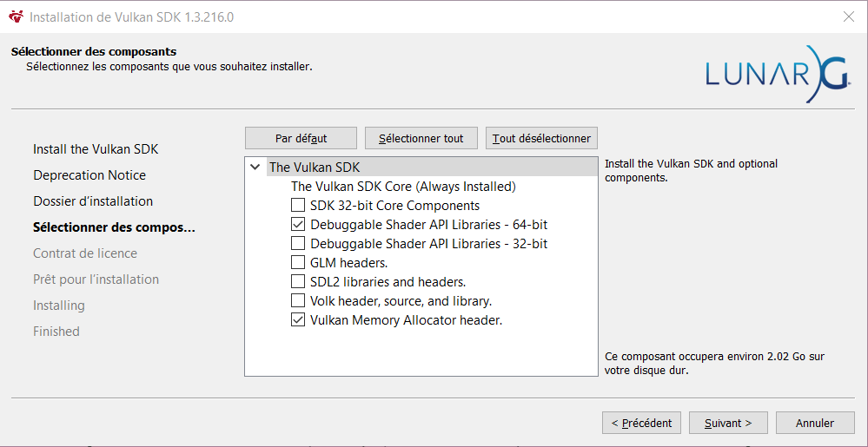868x447 pixels.
Task: Enable SDL2 libraries and headers
Action: pos(298,281)
